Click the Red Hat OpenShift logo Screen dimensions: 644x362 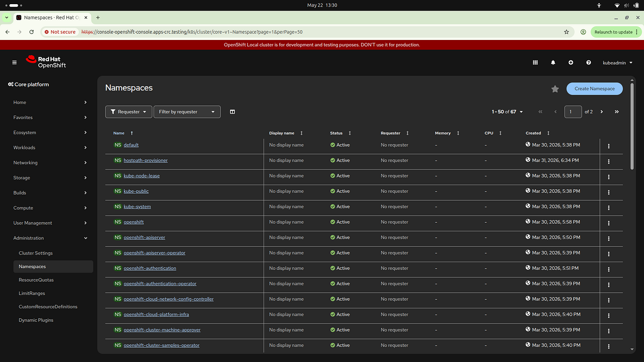[46, 62]
